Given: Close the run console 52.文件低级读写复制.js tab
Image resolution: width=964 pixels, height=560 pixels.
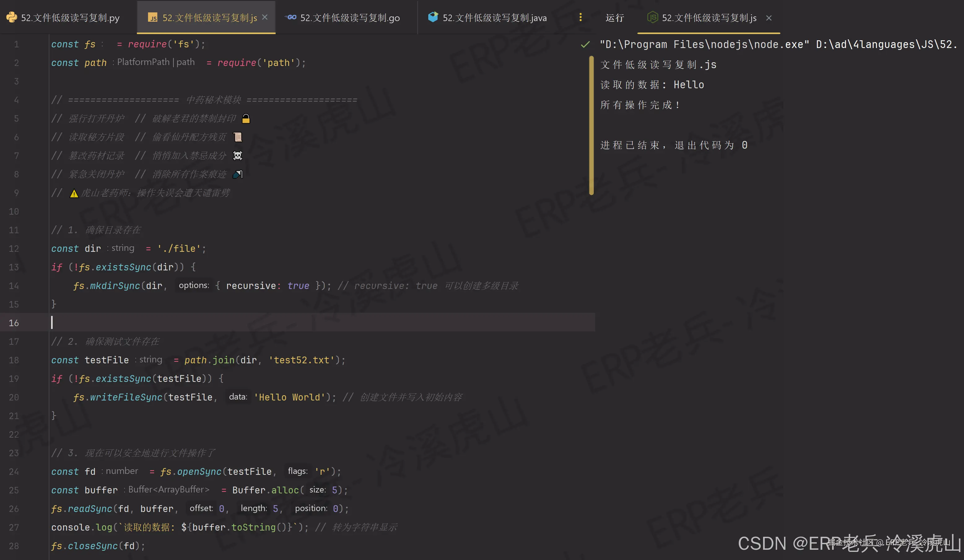Looking at the screenshot, I should point(769,18).
